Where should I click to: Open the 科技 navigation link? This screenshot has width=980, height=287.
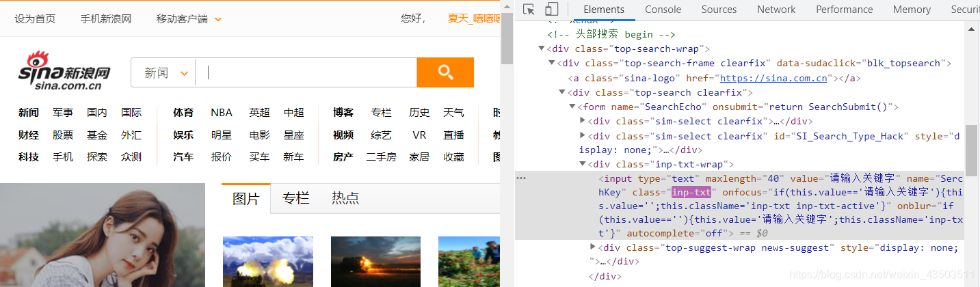click(x=29, y=156)
